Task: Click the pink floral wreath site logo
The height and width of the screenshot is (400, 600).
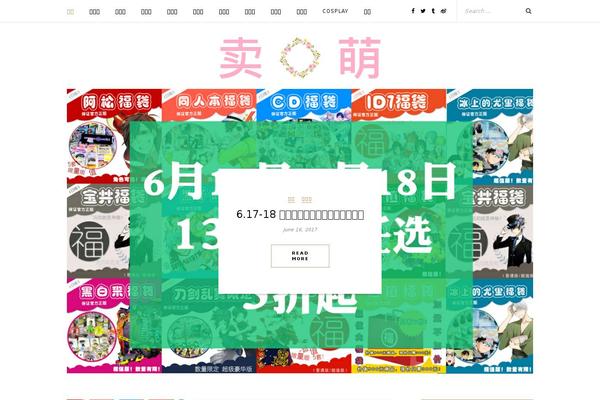Action: [300, 57]
